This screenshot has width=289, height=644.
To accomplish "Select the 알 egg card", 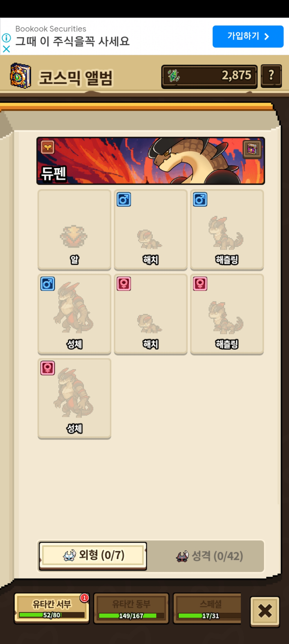I will (74, 230).
